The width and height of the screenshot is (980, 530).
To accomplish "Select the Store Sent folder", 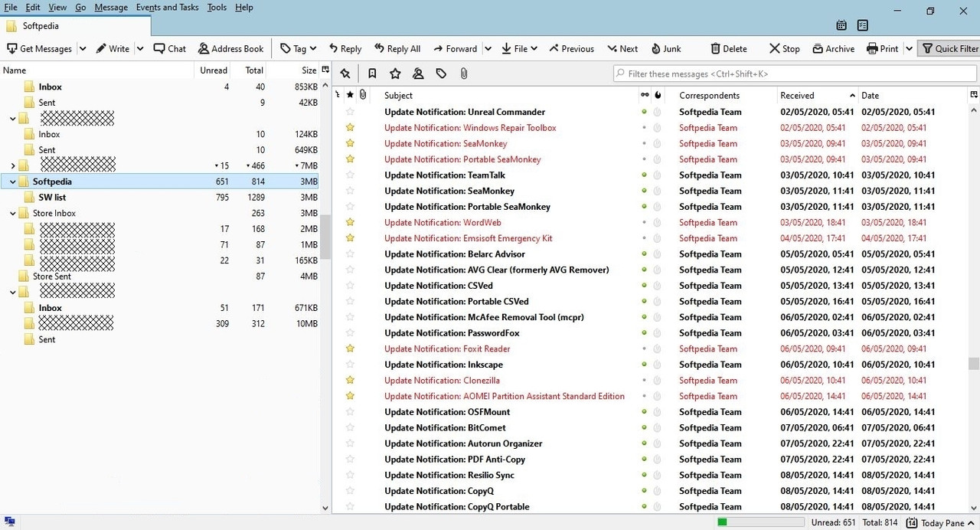I will pyautogui.click(x=51, y=276).
